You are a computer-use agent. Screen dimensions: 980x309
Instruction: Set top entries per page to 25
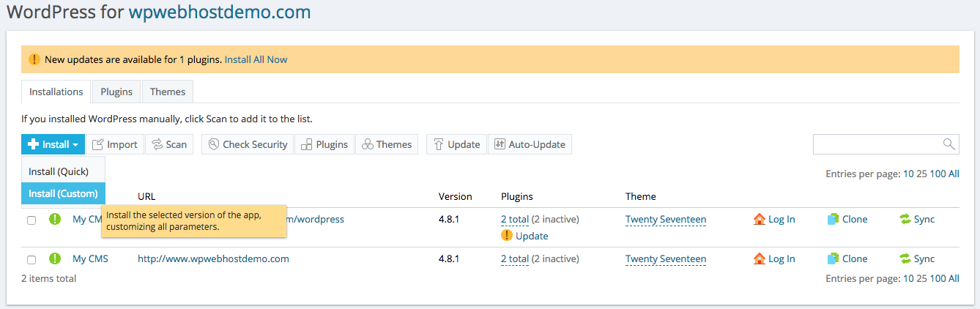point(922,174)
